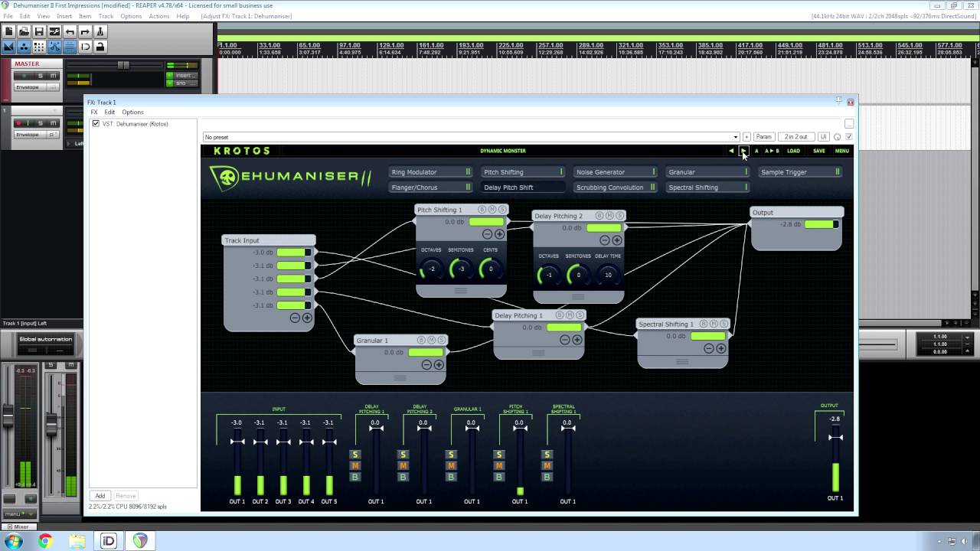
Task: Click plus icon on Pitch Shifting 1 node
Action: point(499,234)
